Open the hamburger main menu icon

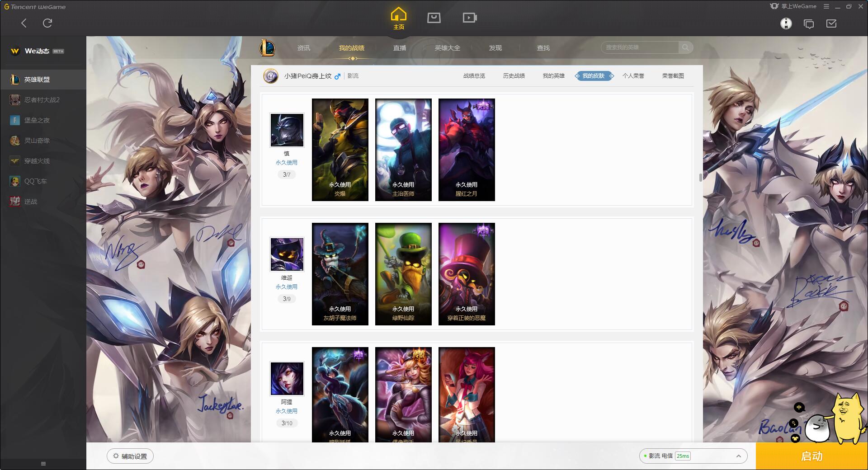[x=826, y=6]
